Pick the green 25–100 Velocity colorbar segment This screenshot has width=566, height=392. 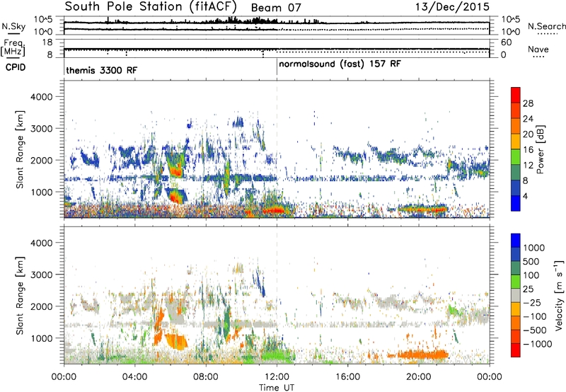[x=516, y=282]
